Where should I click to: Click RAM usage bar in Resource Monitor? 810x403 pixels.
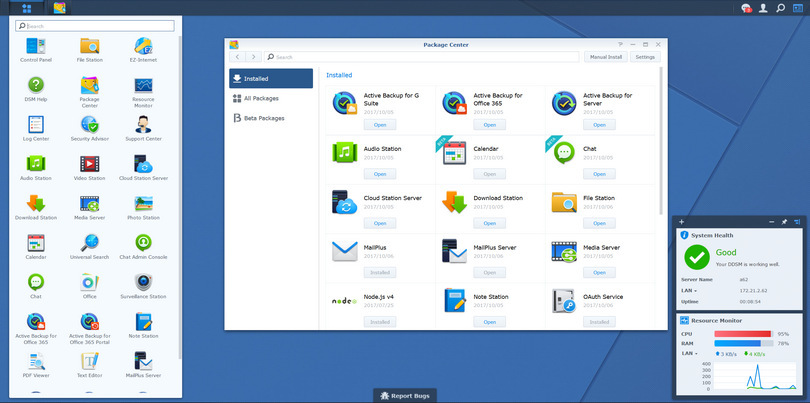click(743, 343)
